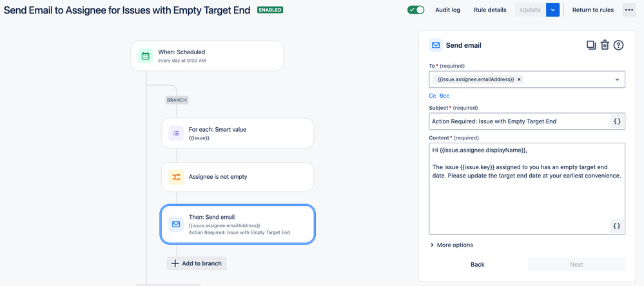Open the three-dot more actions menu

(629, 10)
